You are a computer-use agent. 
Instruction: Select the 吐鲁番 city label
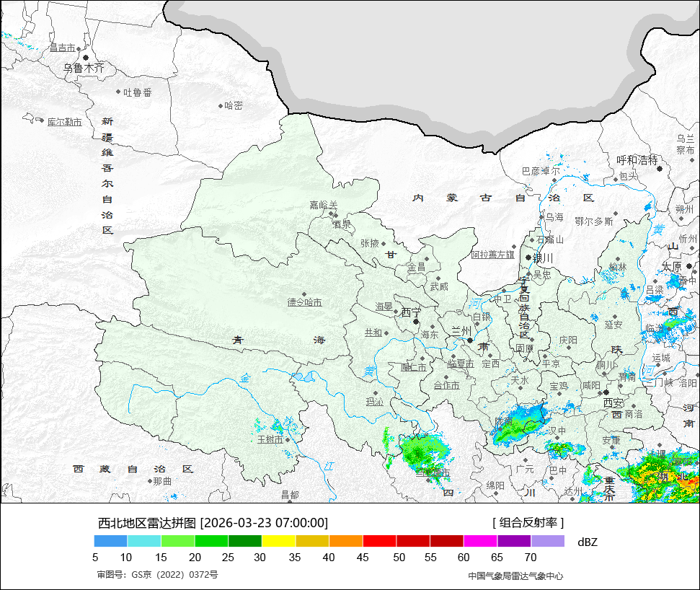[138, 92]
